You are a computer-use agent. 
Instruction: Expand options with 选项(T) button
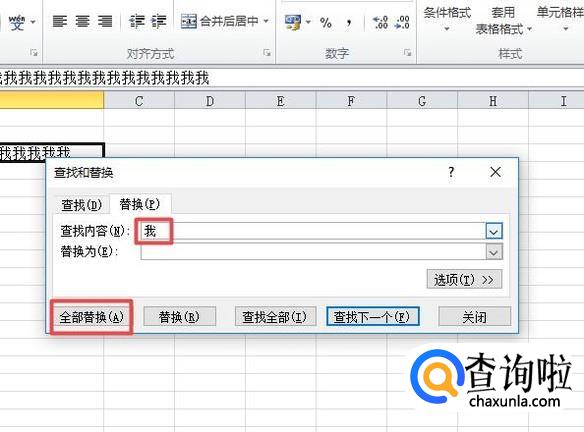[x=464, y=279]
